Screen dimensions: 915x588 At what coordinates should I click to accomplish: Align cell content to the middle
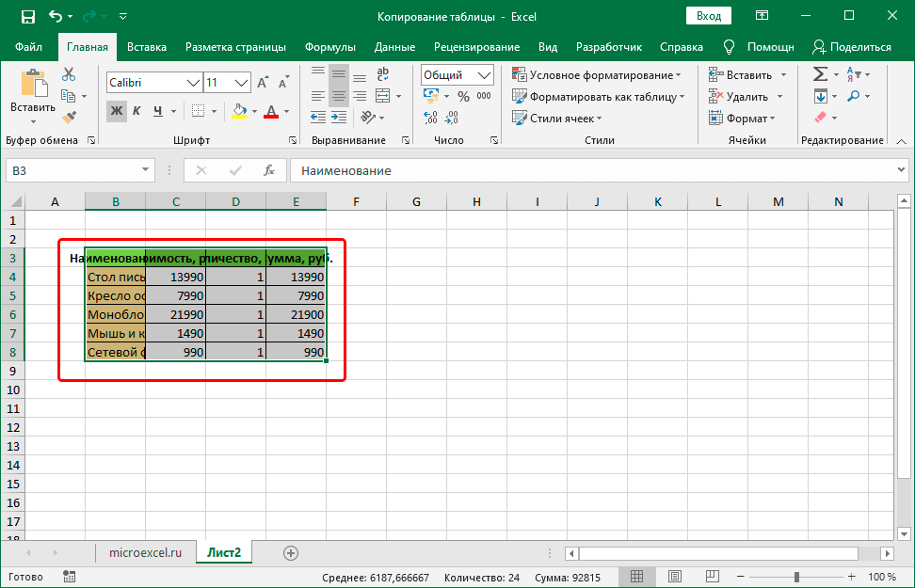339,74
